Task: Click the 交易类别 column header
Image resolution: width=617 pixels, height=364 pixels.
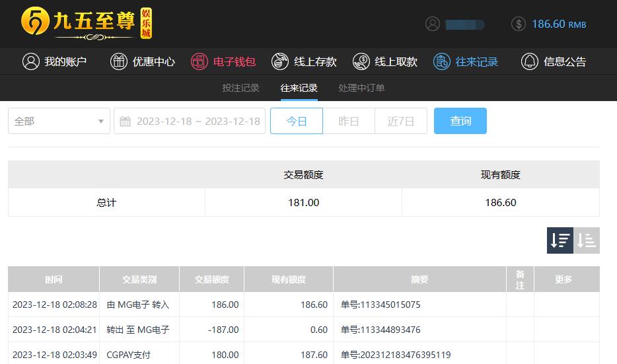Action: [139, 279]
